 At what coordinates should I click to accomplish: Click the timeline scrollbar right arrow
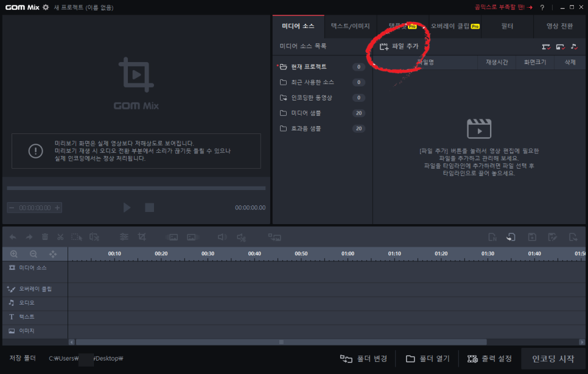tap(582, 342)
